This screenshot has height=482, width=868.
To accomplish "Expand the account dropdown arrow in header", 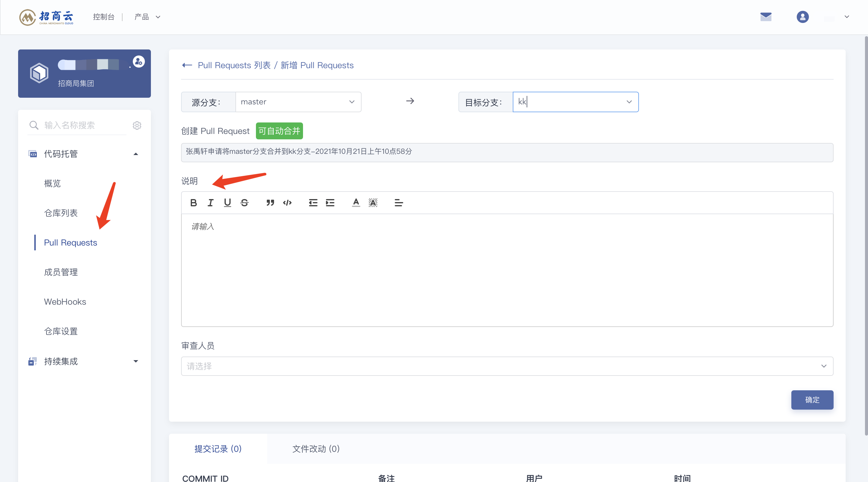I will pos(847,17).
